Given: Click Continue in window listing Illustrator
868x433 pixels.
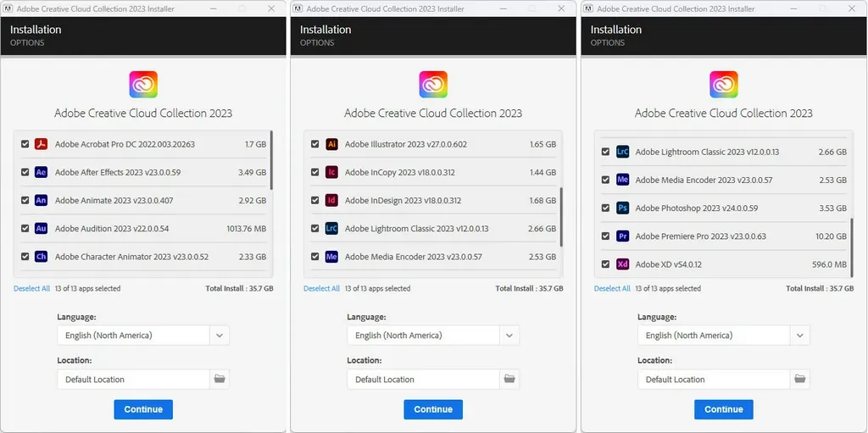Looking at the screenshot, I should 433,409.
